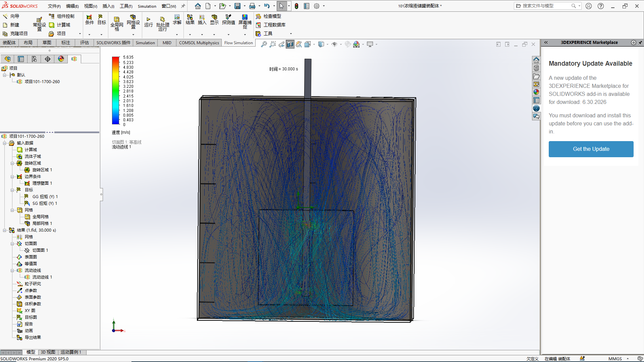Open the Flow Simulation tab

(x=238, y=43)
